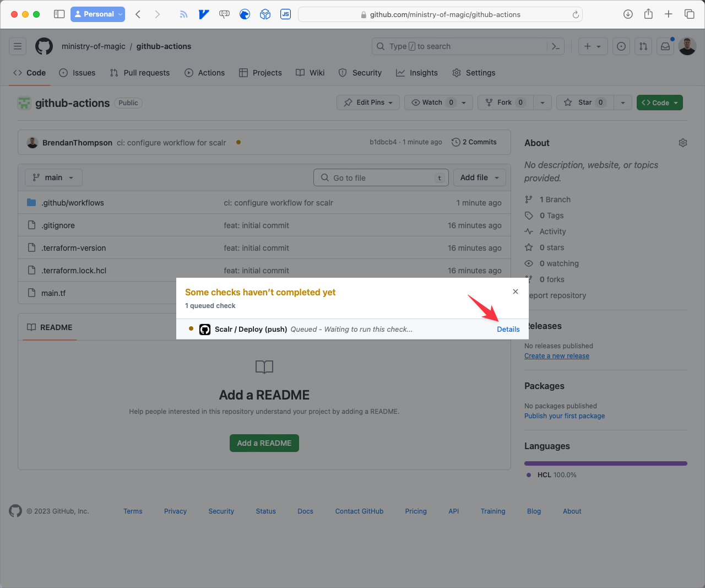Switch to the Issues tab
This screenshot has height=588, width=705.
pyautogui.click(x=77, y=73)
